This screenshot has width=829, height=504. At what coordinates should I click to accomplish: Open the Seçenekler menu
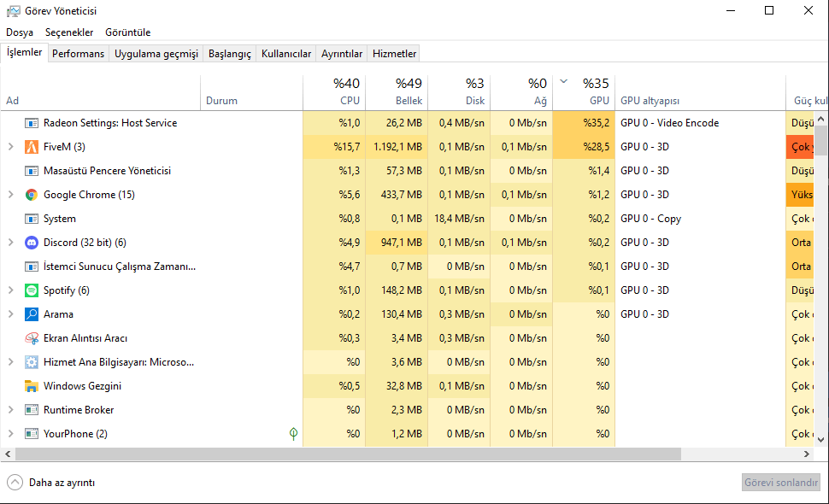coord(69,32)
